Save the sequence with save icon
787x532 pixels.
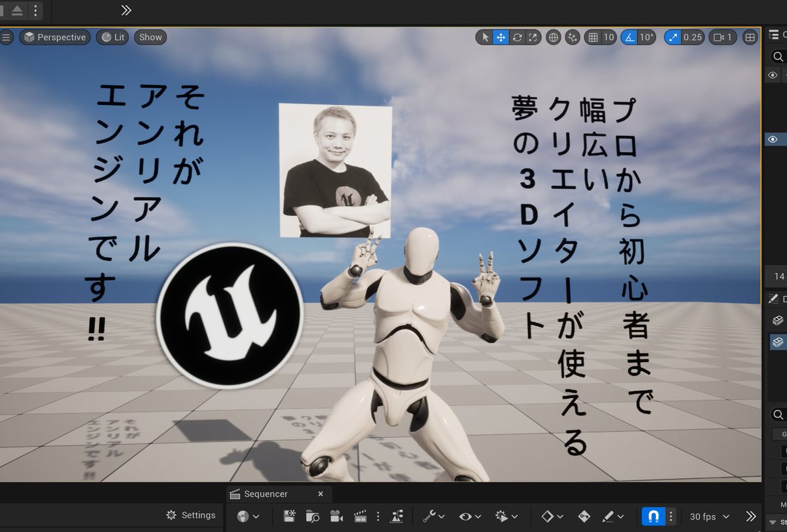click(289, 516)
